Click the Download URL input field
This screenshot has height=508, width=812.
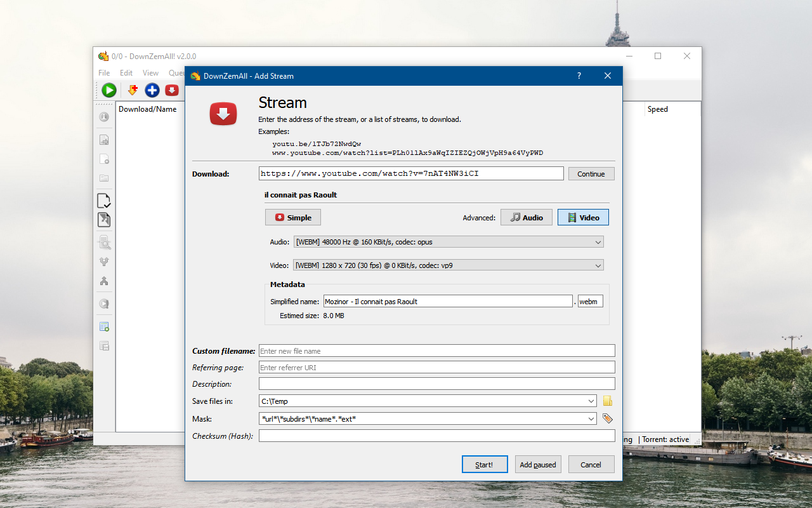[411, 173]
